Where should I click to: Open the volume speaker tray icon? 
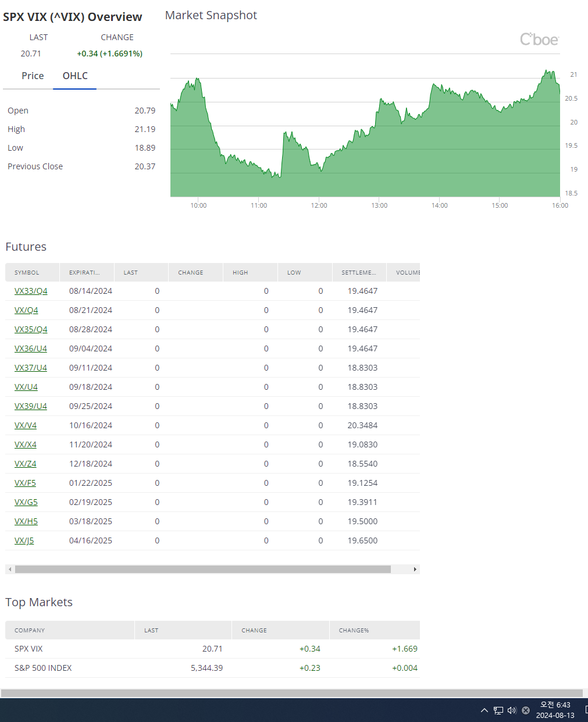[x=512, y=710]
